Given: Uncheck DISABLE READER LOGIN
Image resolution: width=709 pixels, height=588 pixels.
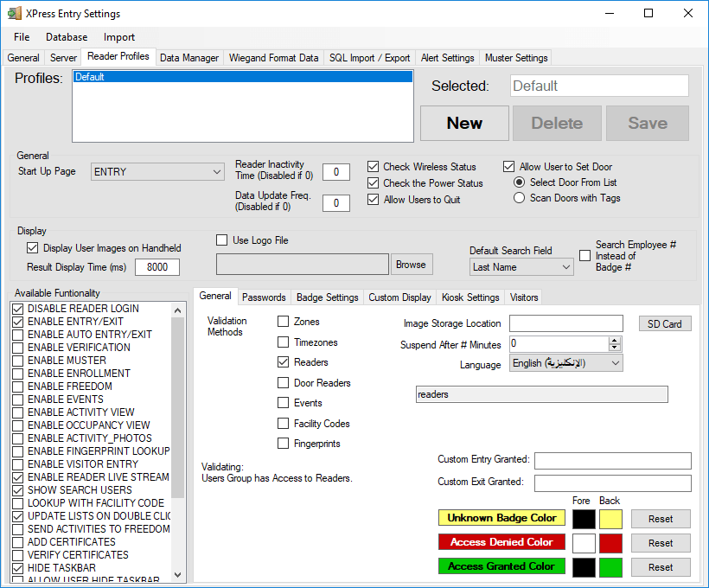Looking at the screenshot, I should pyautogui.click(x=17, y=309).
